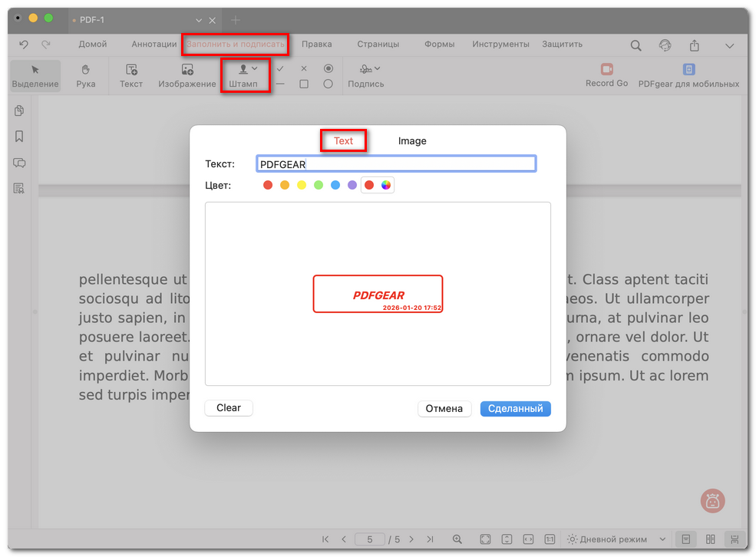Screen dimensions: 756x557
Task: Expand the Подпись dropdown arrow
Action: 378,69
